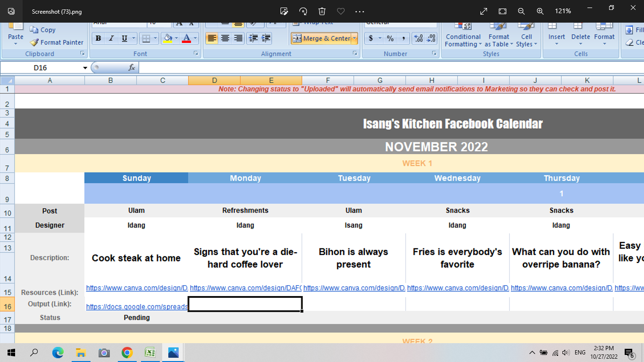The image size is (644, 362).
Task: Open Google Chrome from the taskbar
Action: [127, 353]
